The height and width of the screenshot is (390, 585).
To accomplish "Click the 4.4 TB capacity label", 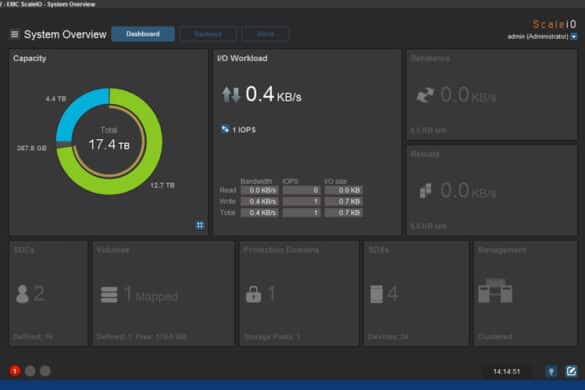I will click(x=56, y=99).
